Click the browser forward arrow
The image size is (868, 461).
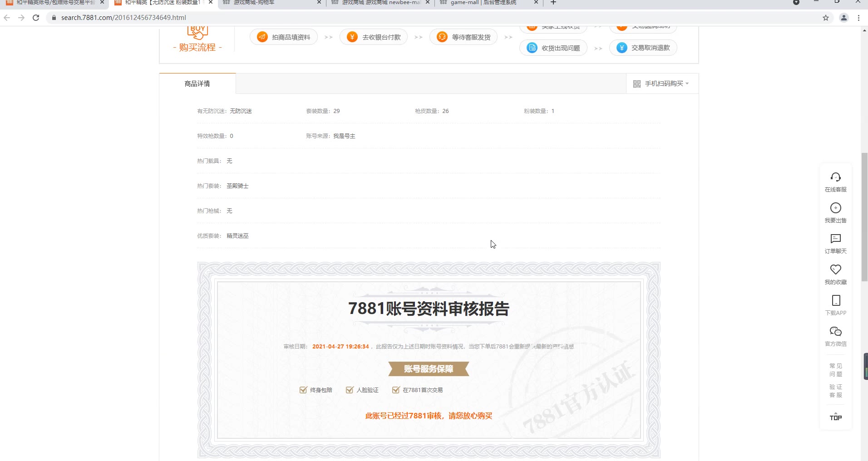21,18
